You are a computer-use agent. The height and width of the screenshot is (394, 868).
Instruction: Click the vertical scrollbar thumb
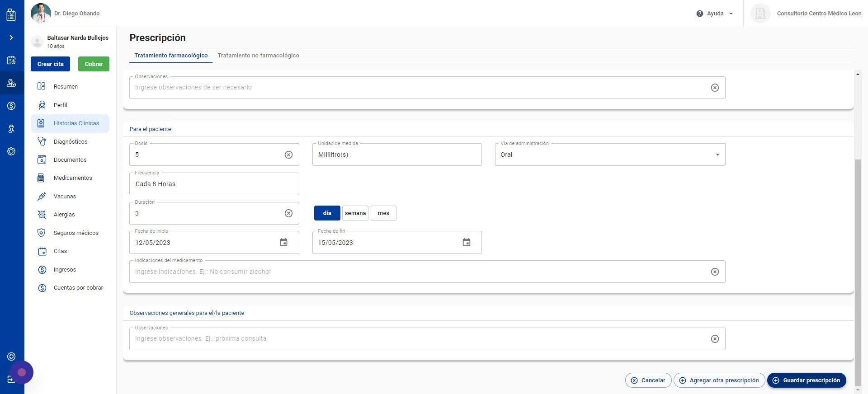(858, 272)
